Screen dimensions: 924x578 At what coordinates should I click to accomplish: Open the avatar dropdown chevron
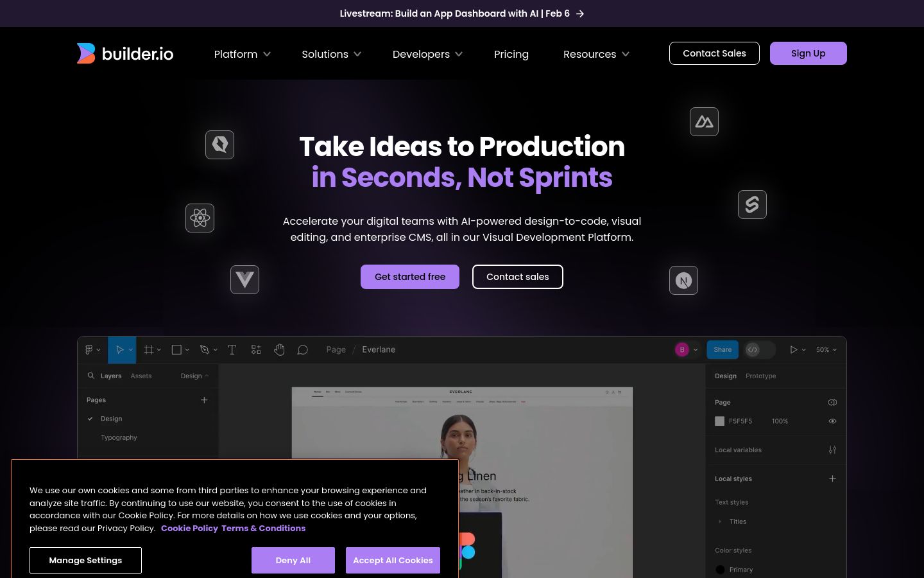(x=696, y=350)
